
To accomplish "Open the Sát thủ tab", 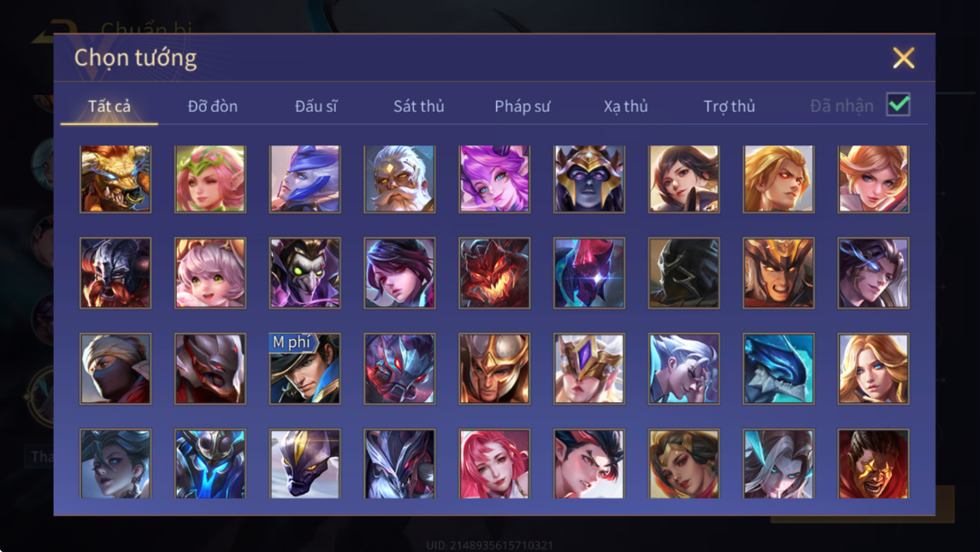I will [x=419, y=106].
